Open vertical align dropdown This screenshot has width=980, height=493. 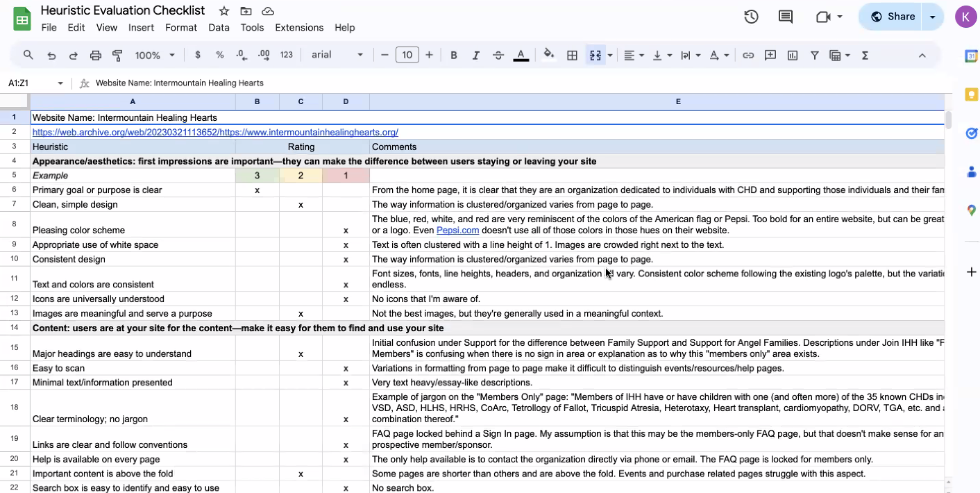click(661, 55)
